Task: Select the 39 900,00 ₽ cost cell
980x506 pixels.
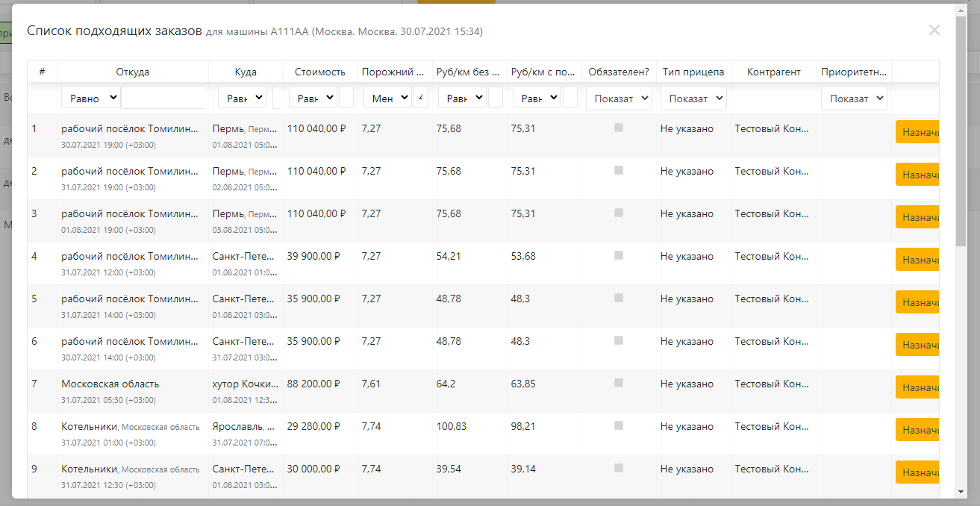Action: click(x=320, y=263)
